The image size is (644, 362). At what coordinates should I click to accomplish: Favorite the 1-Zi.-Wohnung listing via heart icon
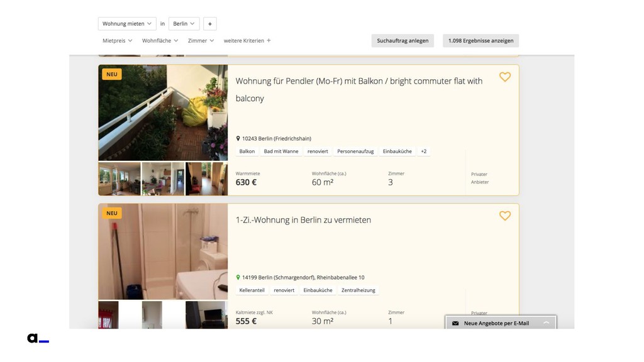point(505,216)
